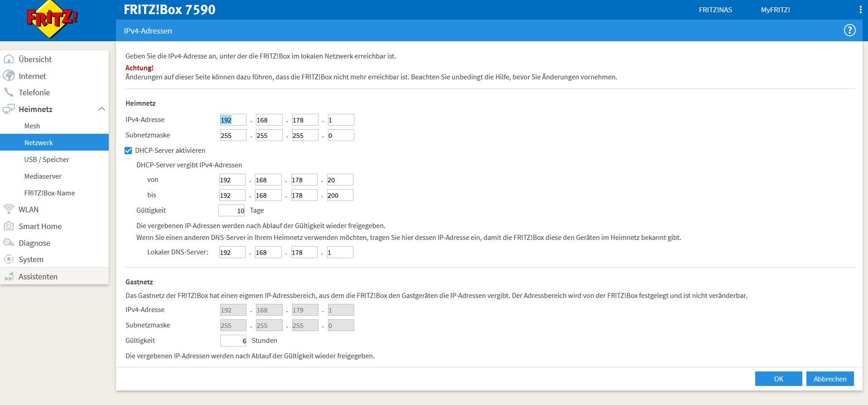The image size is (868, 405).
Task: Select FRITZ!Box-Name submenu item
Action: click(49, 193)
